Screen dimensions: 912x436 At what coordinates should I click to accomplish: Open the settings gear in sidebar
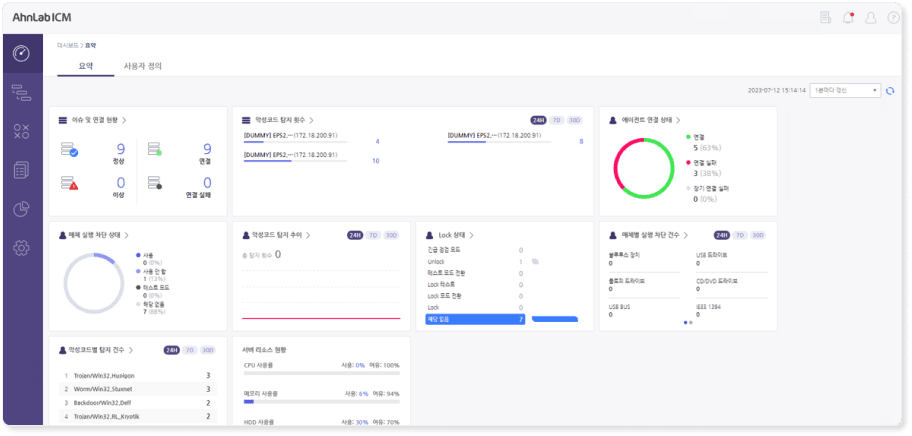[22, 248]
